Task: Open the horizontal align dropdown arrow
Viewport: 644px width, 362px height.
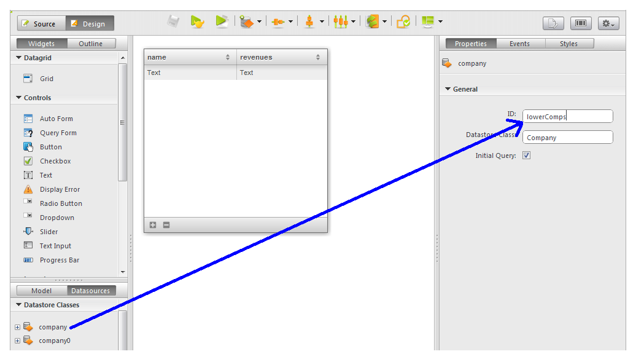Action: point(290,22)
